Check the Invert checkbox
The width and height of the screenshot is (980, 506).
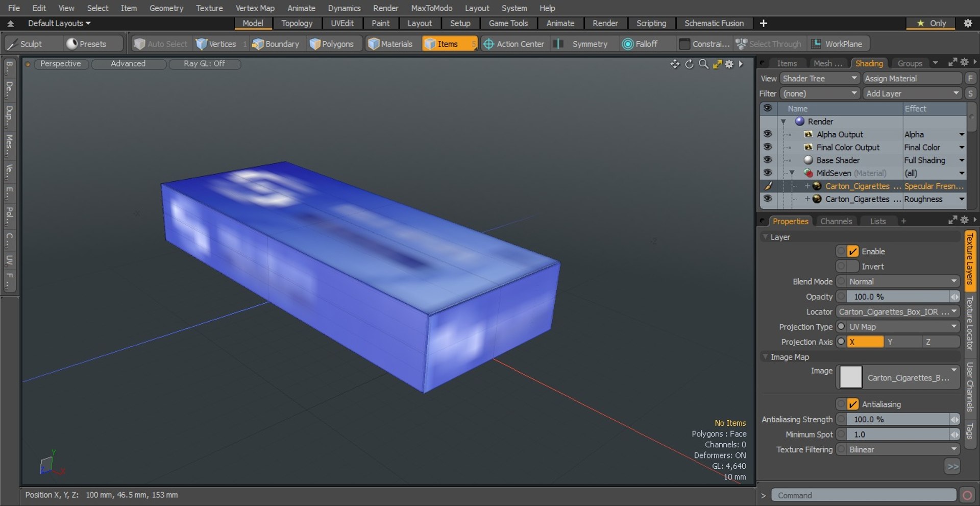coord(852,267)
